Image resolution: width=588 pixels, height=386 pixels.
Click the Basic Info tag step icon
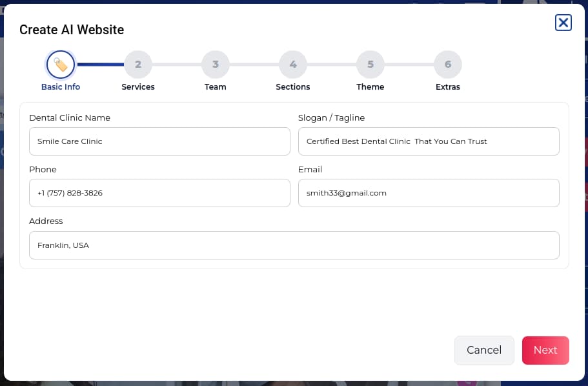coord(61,65)
